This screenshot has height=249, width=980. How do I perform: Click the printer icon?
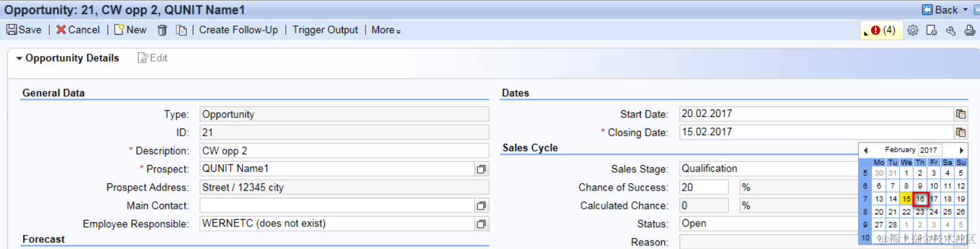(970, 30)
